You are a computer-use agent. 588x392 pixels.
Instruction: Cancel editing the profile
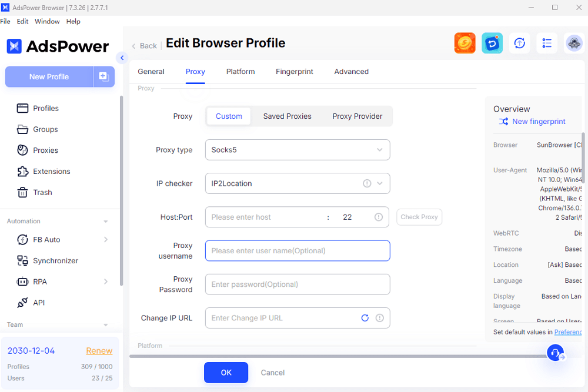click(x=273, y=373)
